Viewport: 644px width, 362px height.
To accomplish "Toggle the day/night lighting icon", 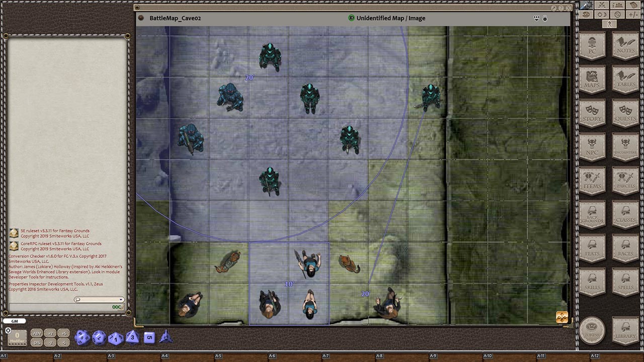I will click(602, 14).
